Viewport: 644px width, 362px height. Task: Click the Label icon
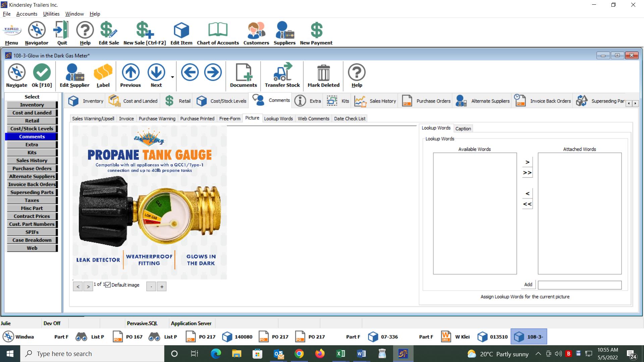(x=103, y=72)
